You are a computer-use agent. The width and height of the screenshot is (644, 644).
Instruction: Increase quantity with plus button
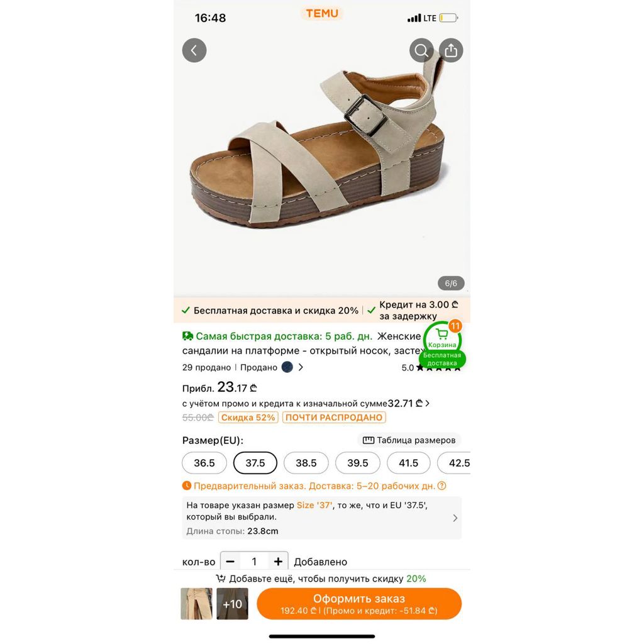point(278,562)
